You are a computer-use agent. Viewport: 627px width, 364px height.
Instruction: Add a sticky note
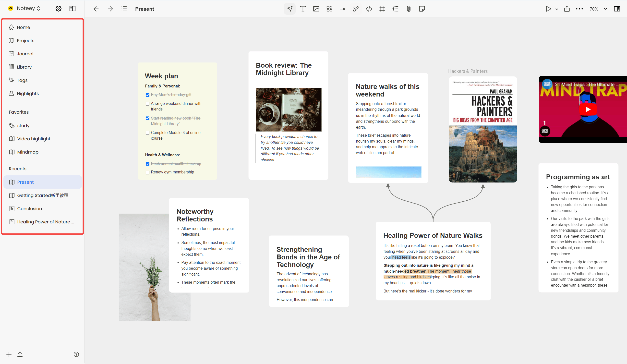click(422, 9)
